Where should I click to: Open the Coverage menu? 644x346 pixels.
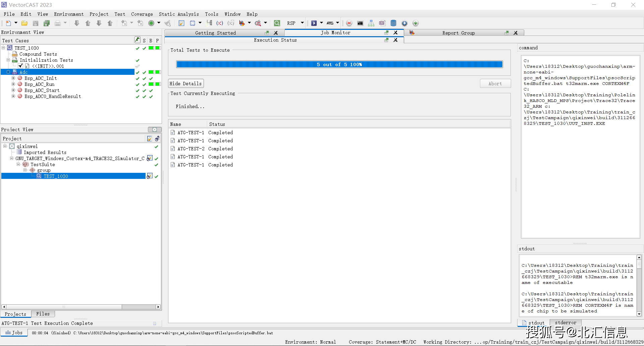[142, 14]
